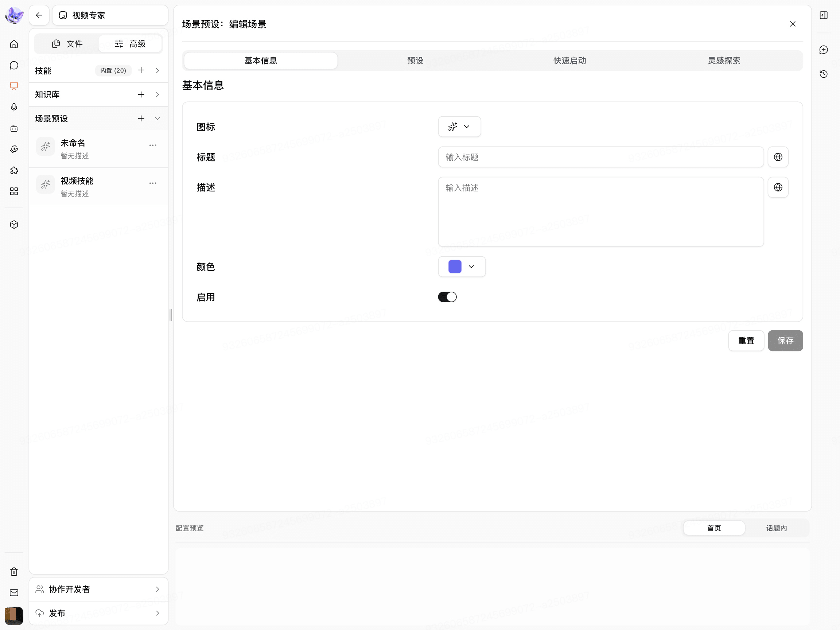Add a knowledge base with plus icon

coord(141,94)
